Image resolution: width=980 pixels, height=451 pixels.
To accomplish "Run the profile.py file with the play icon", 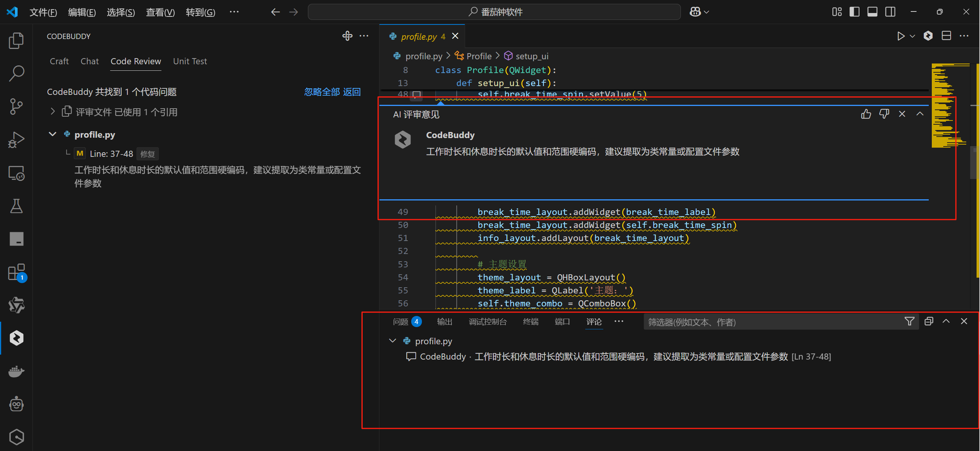I will click(900, 36).
